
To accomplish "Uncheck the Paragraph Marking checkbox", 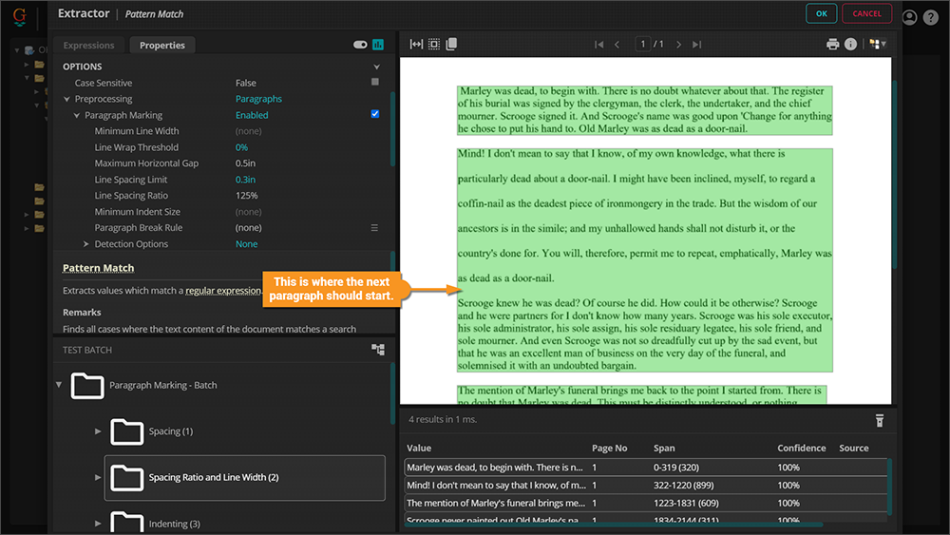I will point(375,114).
